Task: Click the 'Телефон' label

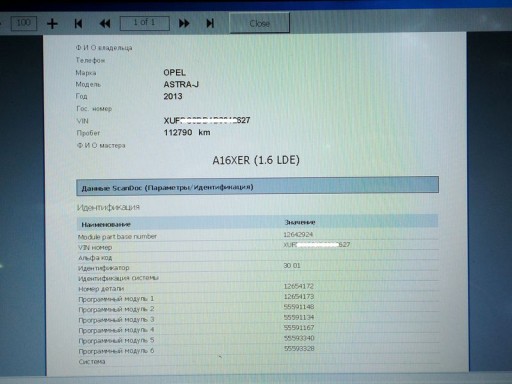Action: (x=90, y=60)
